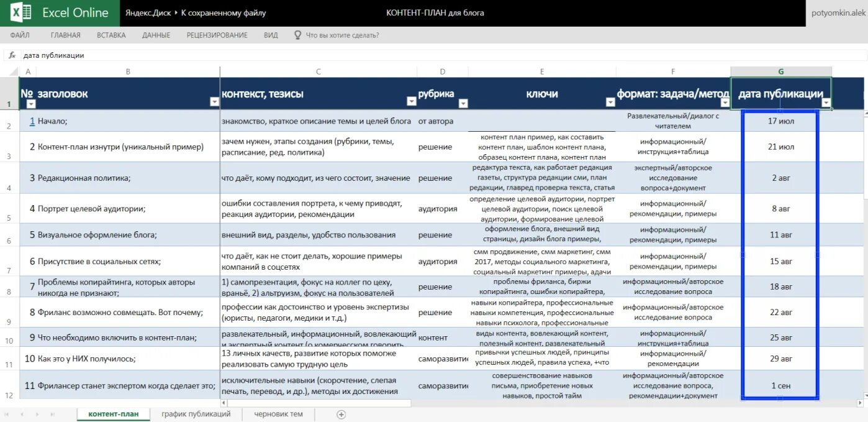Switch to the РЕЦЕНЗИРОВАНИЕ ribbon tab

point(217,35)
